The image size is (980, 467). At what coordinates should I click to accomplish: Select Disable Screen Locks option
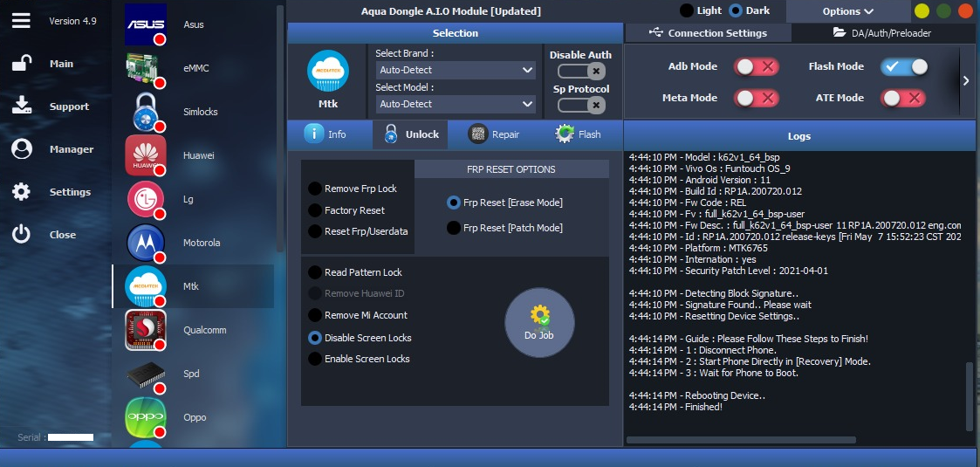tap(315, 338)
